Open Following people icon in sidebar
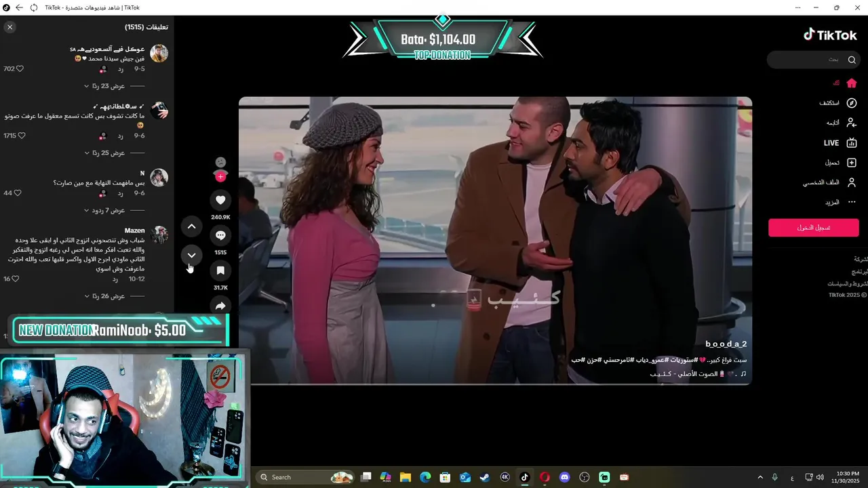 point(852,123)
